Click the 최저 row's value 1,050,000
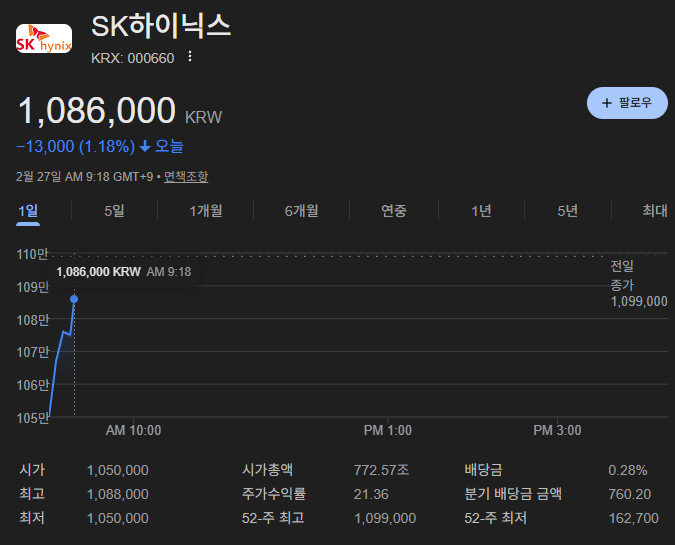Image resolution: width=675 pixels, height=545 pixels. 118,518
